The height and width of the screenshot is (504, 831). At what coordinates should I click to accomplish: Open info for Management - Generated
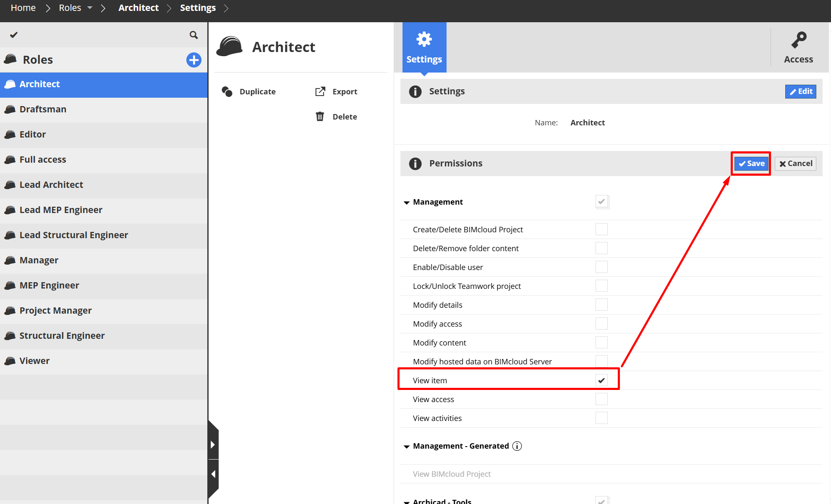pos(517,446)
